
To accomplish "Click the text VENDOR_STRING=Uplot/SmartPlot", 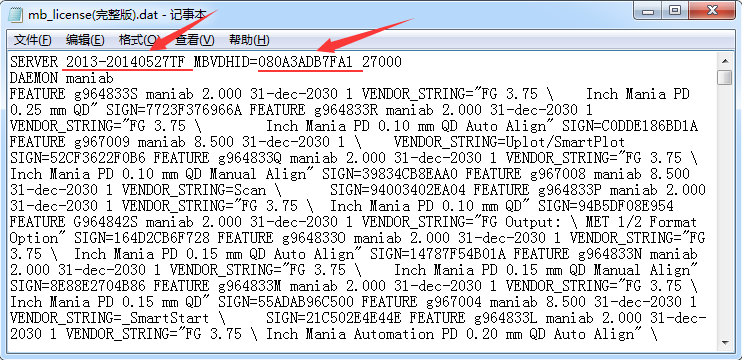I will point(509,142).
